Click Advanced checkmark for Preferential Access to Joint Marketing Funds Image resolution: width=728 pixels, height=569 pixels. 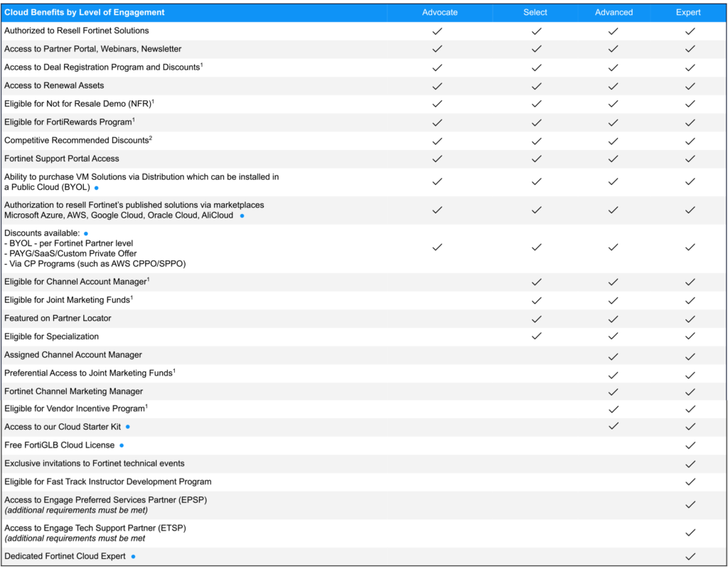click(614, 375)
